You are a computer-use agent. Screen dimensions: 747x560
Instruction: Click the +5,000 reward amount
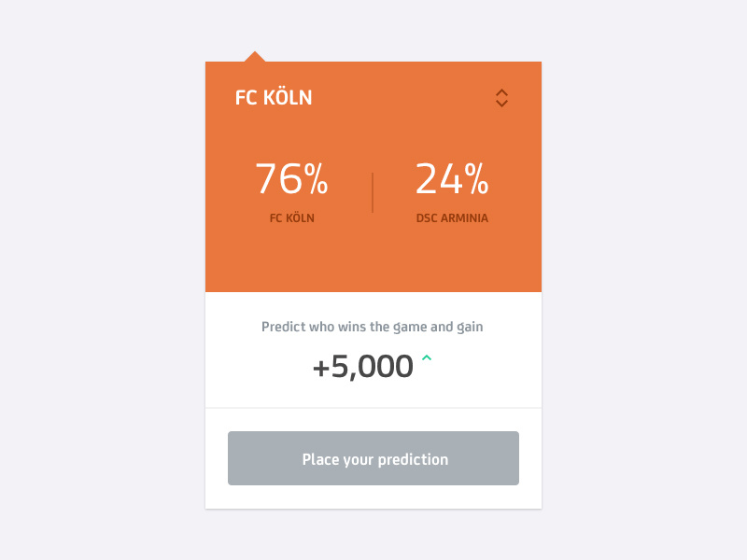click(363, 367)
